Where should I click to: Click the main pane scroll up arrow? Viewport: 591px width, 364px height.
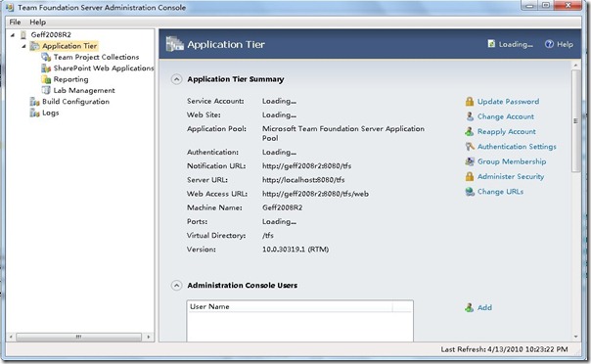coord(575,66)
